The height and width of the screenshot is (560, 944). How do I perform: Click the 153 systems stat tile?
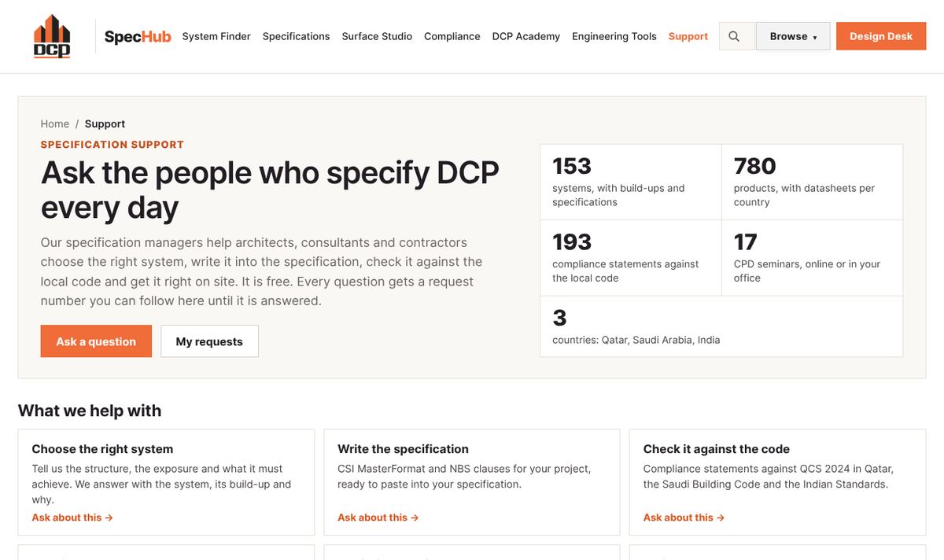631,182
